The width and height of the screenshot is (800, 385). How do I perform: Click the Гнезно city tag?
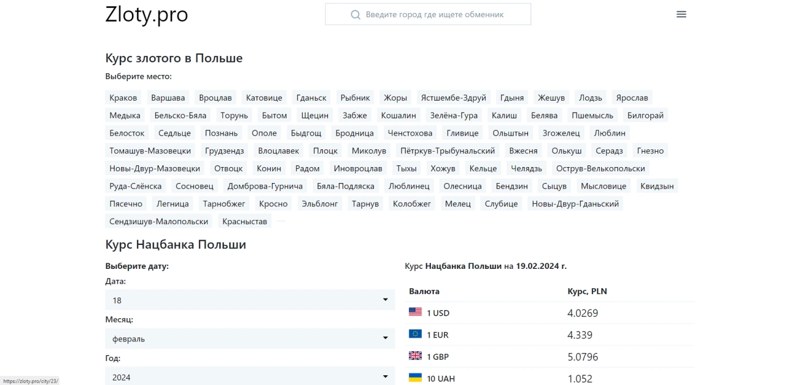(651, 151)
